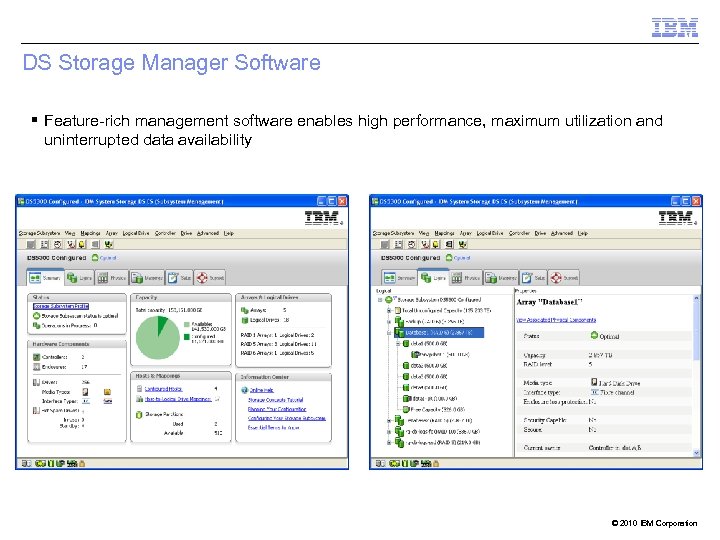Open Advanced menu in left window
Screen dimensions: 720x540
point(208,233)
